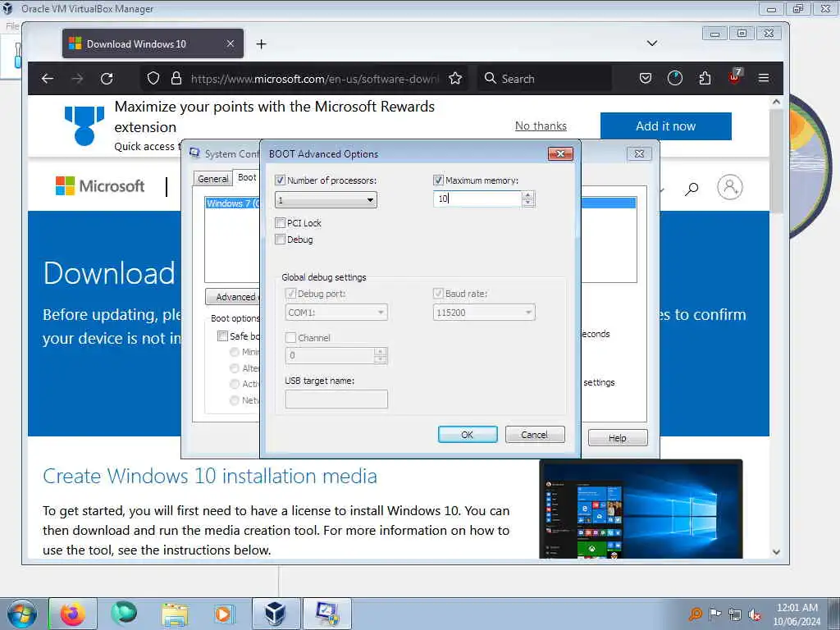This screenshot has height=630, width=840.
Task: Open the Firefox hamburger menu
Action: [x=764, y=79]
